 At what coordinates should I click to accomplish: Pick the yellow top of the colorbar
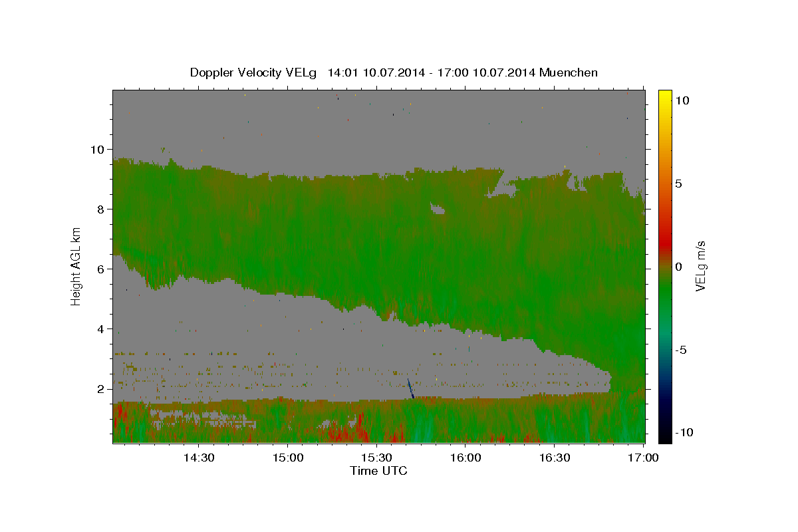click(x=664, y=95)
